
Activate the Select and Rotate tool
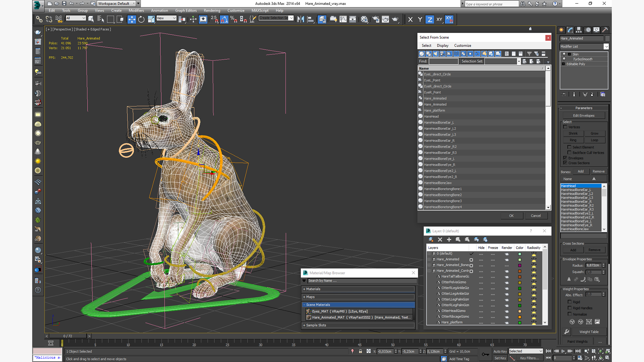[141, 19]
